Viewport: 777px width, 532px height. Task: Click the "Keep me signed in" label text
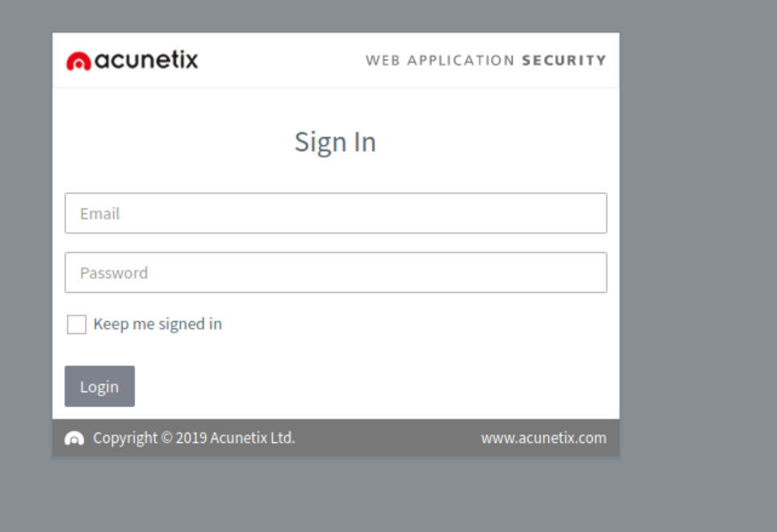[x=157, y=325]
